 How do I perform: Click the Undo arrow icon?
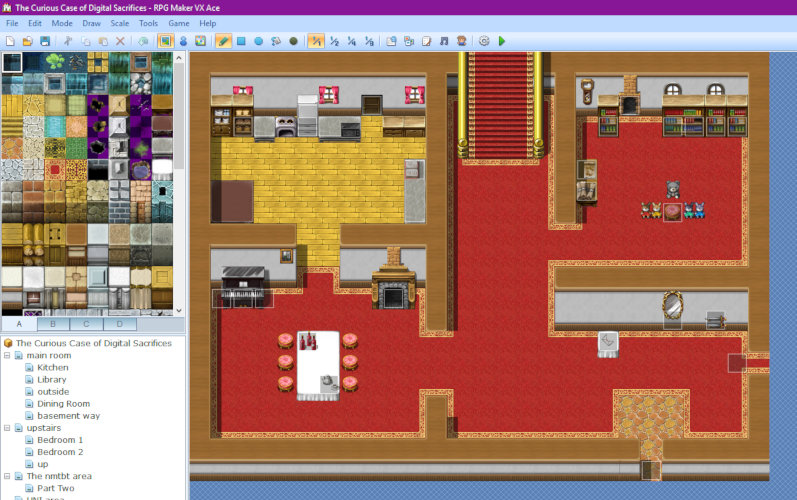tap(143, 41)
